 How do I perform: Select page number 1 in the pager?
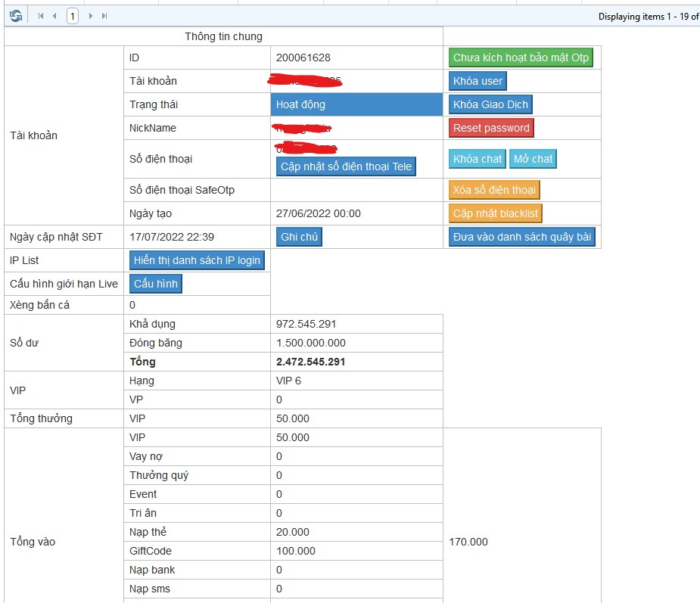[73, 16]
